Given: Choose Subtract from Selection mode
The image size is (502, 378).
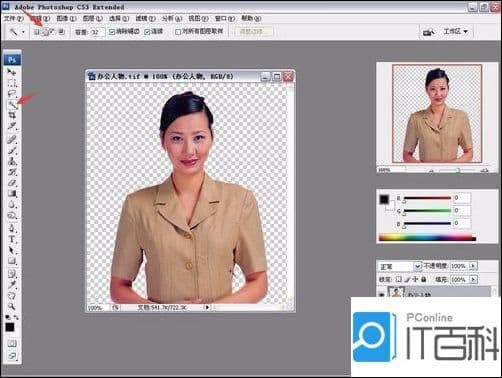Looking at the screenshot, I should (53, 32).
